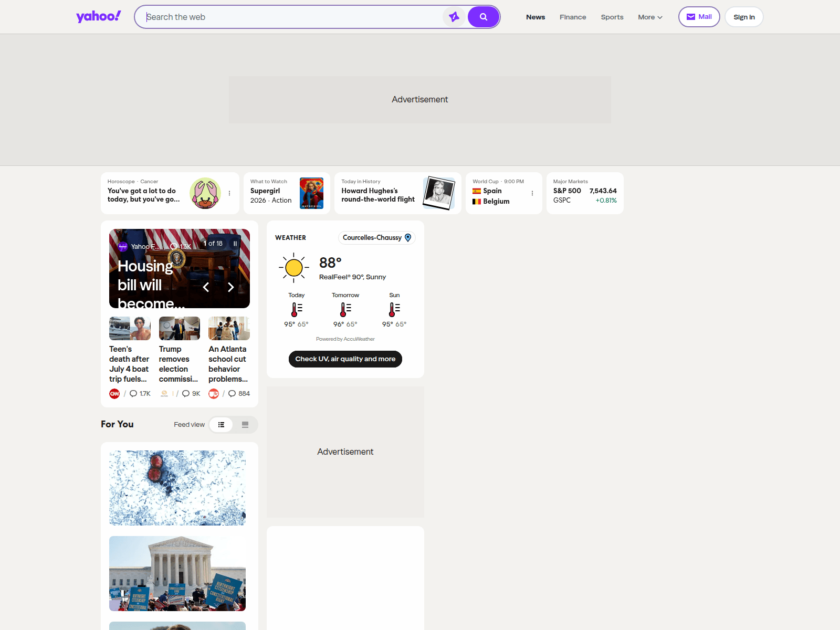Open the Finance tab

coord(573,17)
